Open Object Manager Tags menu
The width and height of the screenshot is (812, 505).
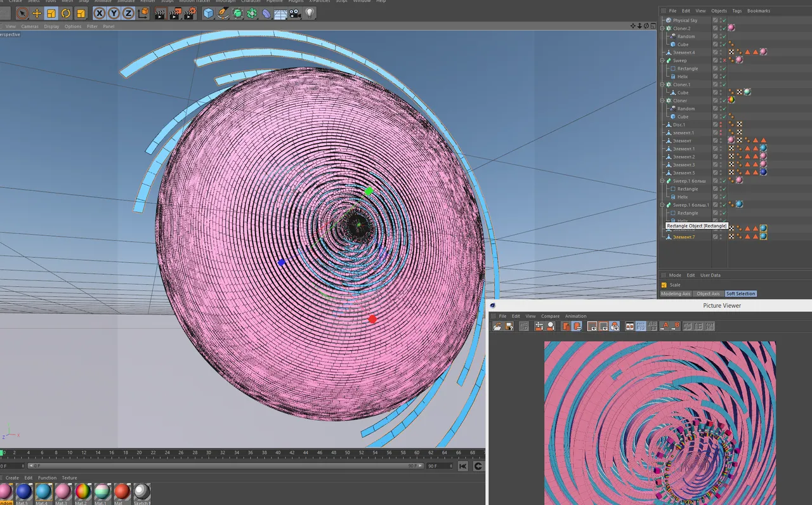click(x=737, y=11)
